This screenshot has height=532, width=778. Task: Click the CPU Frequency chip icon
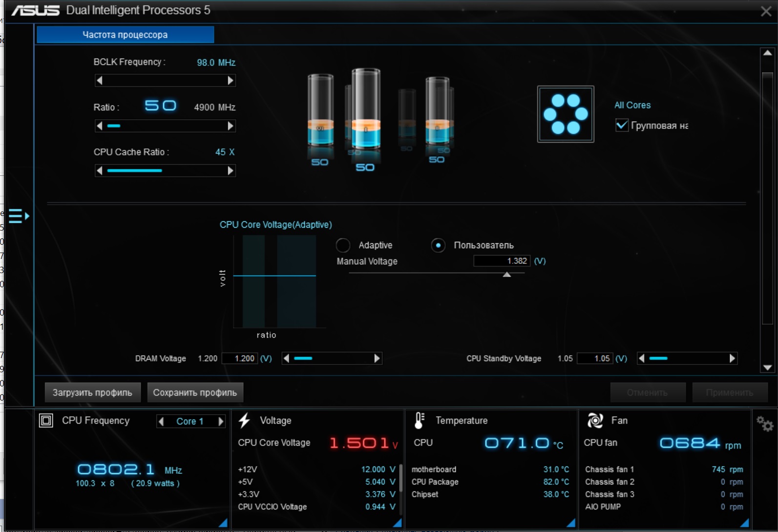[x=46, y=421]
